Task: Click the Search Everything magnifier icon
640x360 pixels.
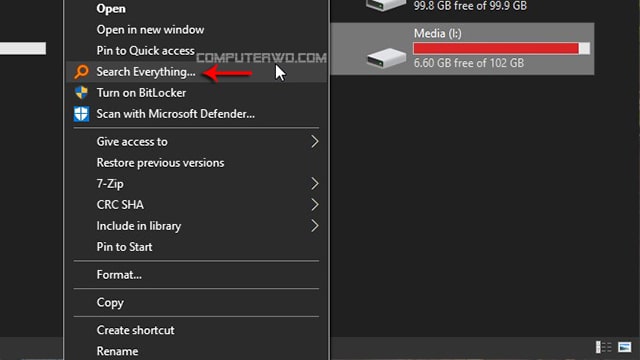Action: pos(81,72)
